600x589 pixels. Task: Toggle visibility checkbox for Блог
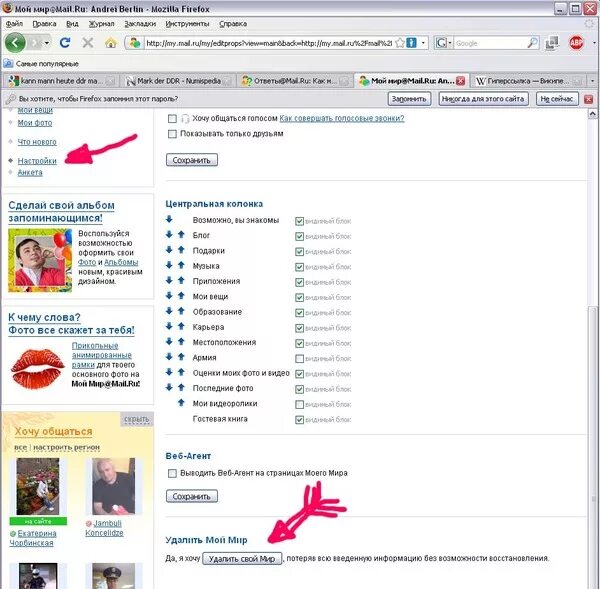point(300,236)
